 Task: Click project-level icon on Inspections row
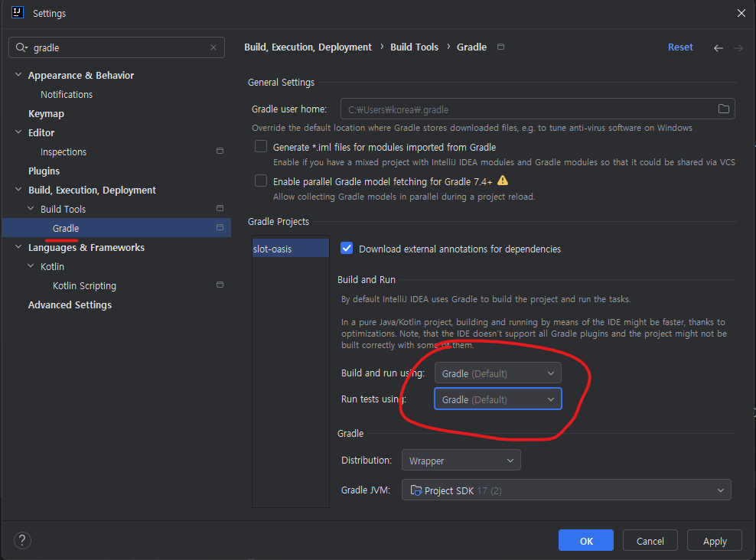coord(220,151)
